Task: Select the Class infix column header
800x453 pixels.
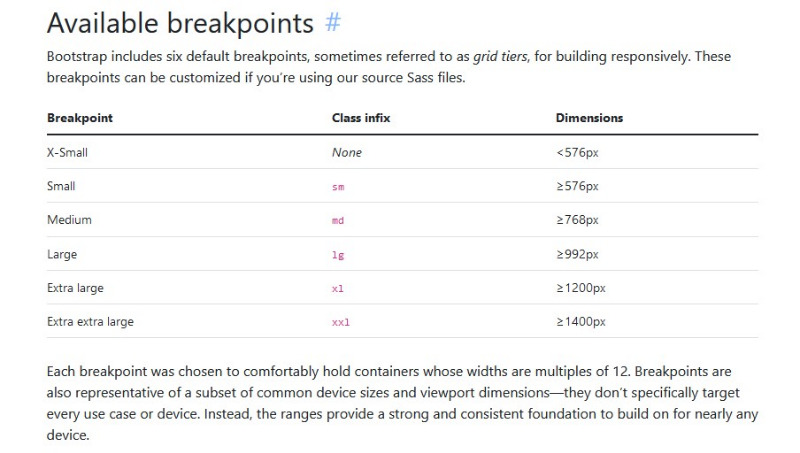Action: 361,118
